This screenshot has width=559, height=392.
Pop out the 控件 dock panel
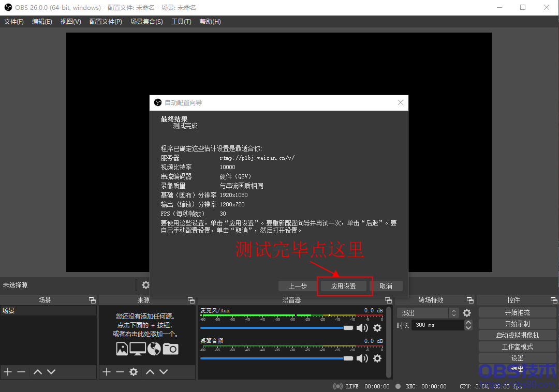[x=554, y=300]
